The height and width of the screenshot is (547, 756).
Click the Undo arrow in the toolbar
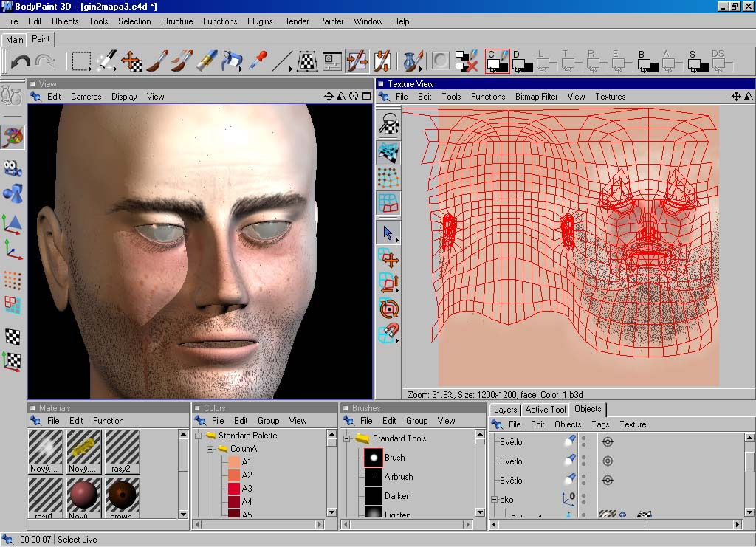coord(20,62)
